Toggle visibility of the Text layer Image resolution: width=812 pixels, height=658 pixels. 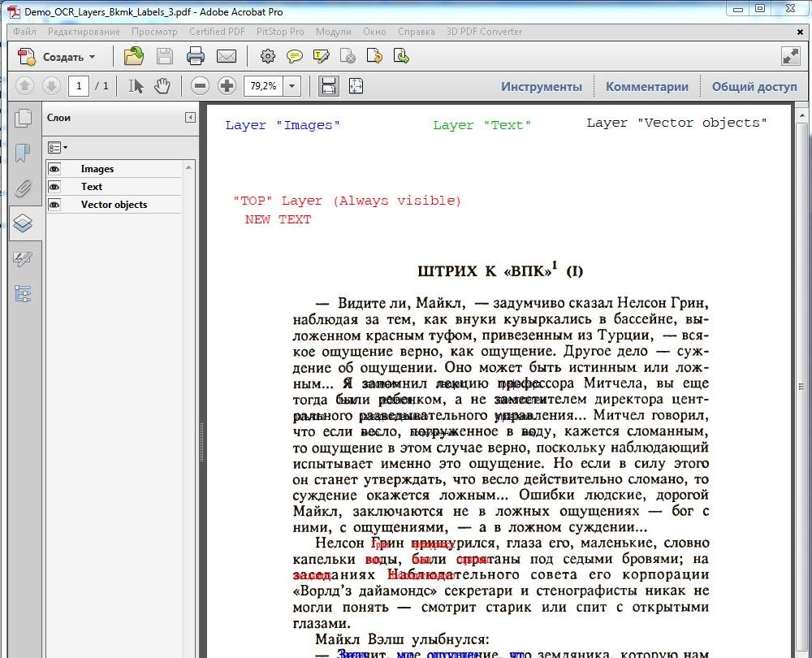coord(54,187)
